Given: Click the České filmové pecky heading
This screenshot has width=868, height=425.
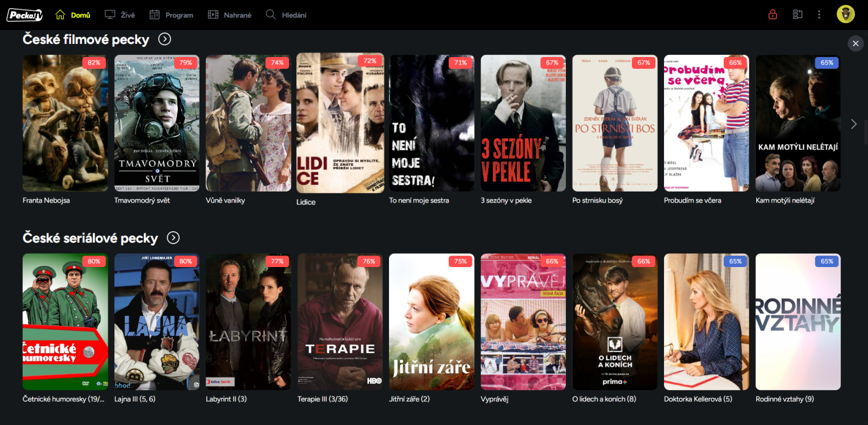Looking at the screenshot, I should 86,40.
